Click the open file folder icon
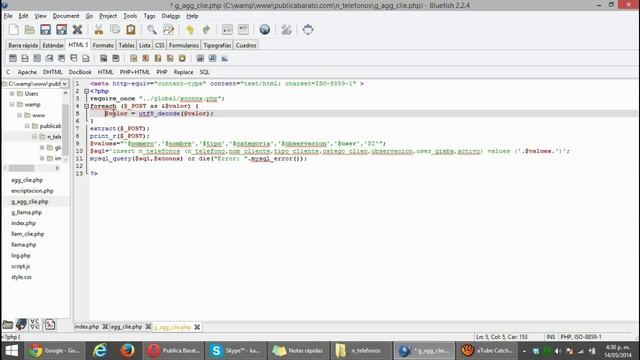This screenshot has height=360, width=640. tap(29, 30)
